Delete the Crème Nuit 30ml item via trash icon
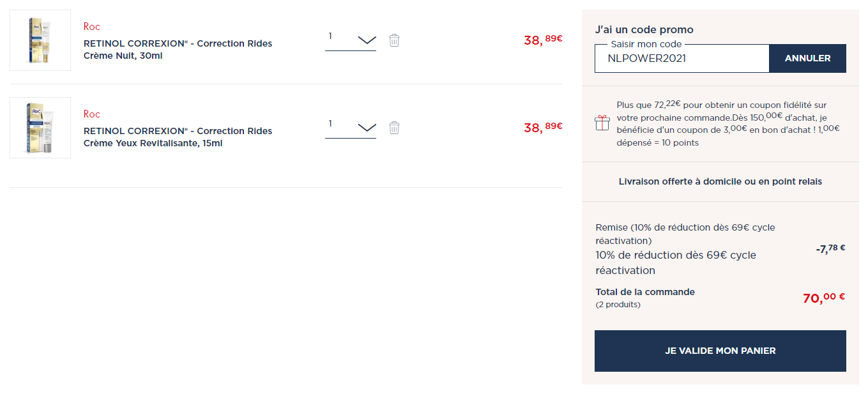868x396 pixels. point(394,40)
